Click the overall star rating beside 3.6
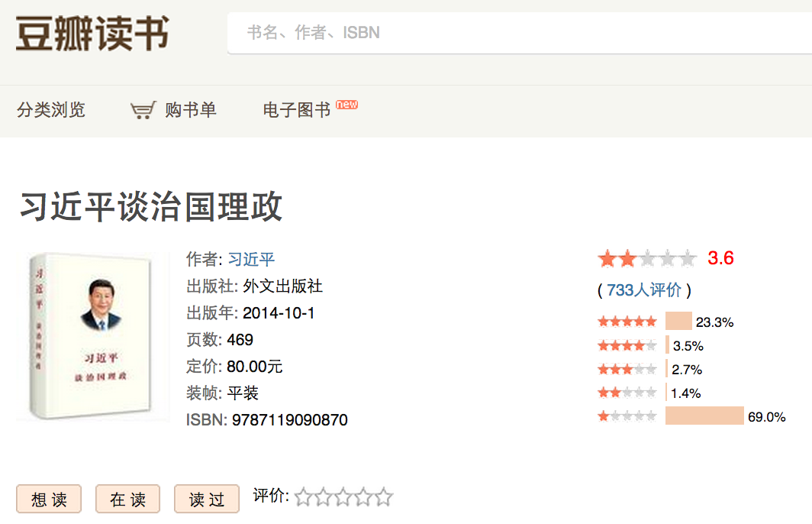This screenshot has height=524, width=812. pos(647,258)
